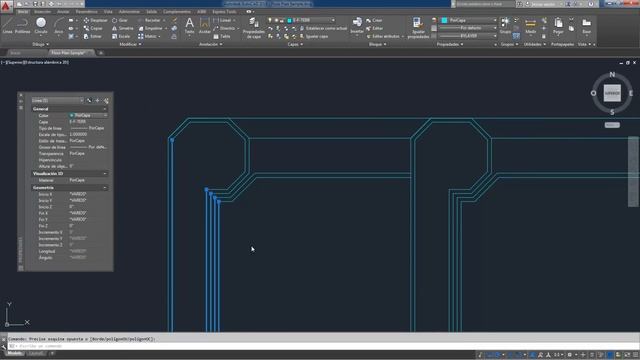Expand the Dibujo panel flyout
Screen dimensions: 640x360
coord(40,44)
